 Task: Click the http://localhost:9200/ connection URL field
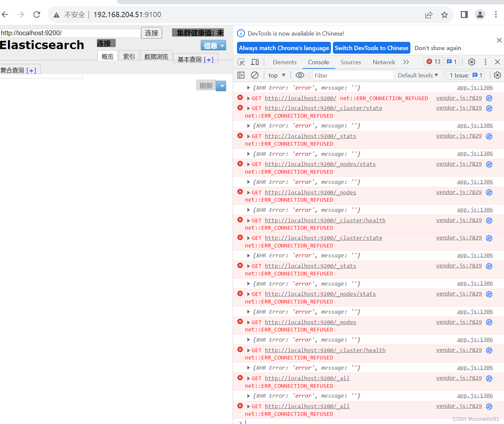(71, 33)
